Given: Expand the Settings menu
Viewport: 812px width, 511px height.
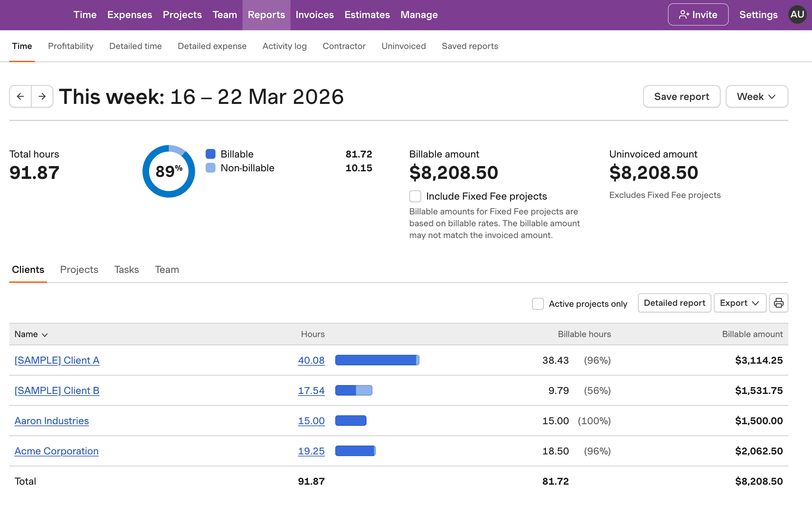Looking at the screenshot, I should click(758, 14).
